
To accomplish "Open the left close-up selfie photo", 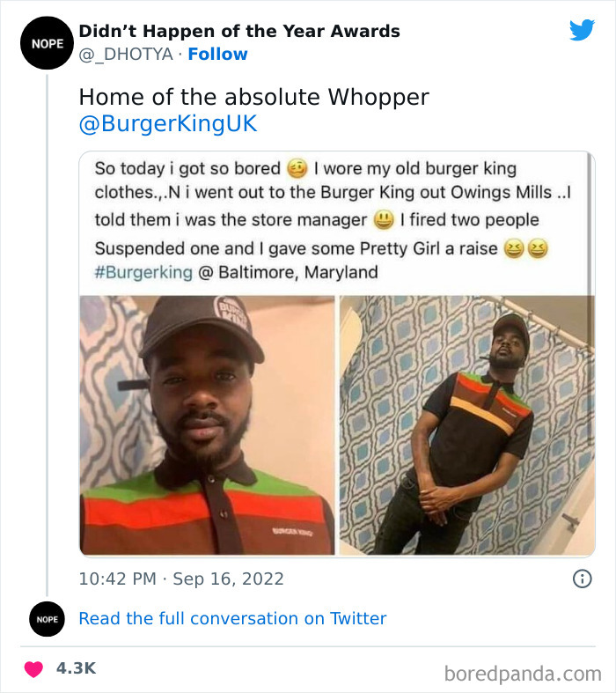I will pos(207,424).
